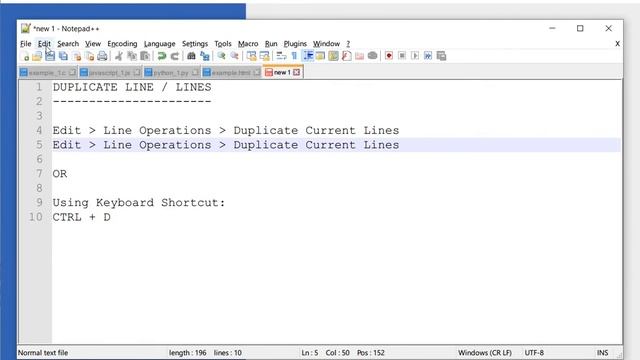Switch to the example_1.c tab
640x360 pixels.
[x=48, y=73]
